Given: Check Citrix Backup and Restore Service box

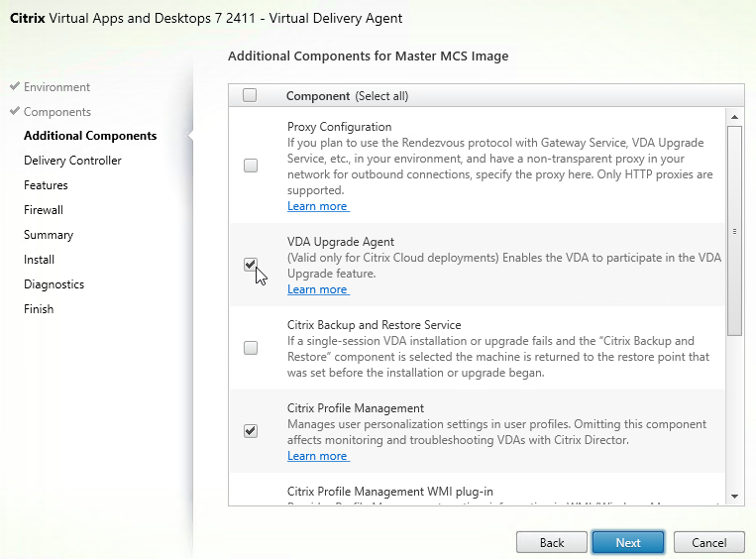Looking at the screenshot, I should 251,348.
